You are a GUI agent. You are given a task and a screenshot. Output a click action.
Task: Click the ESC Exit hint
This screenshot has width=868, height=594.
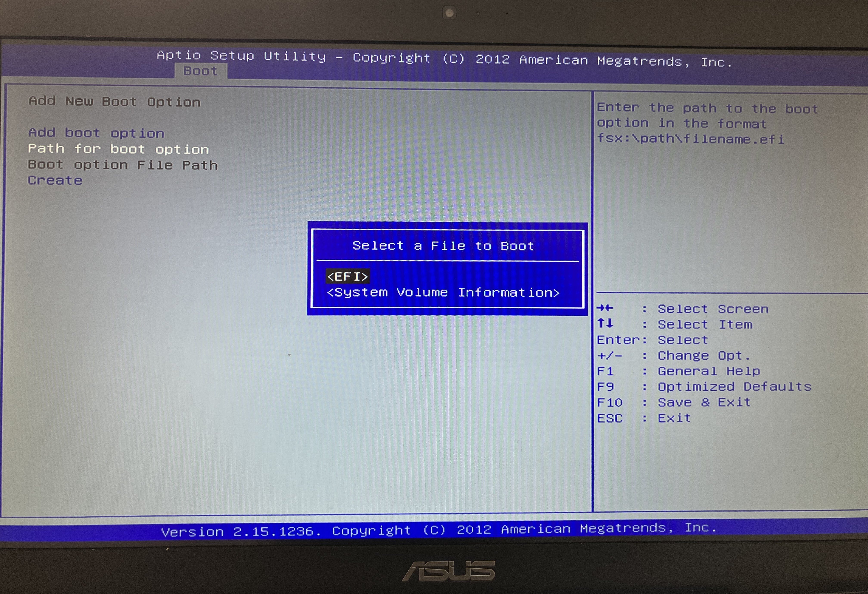point(644,418)
